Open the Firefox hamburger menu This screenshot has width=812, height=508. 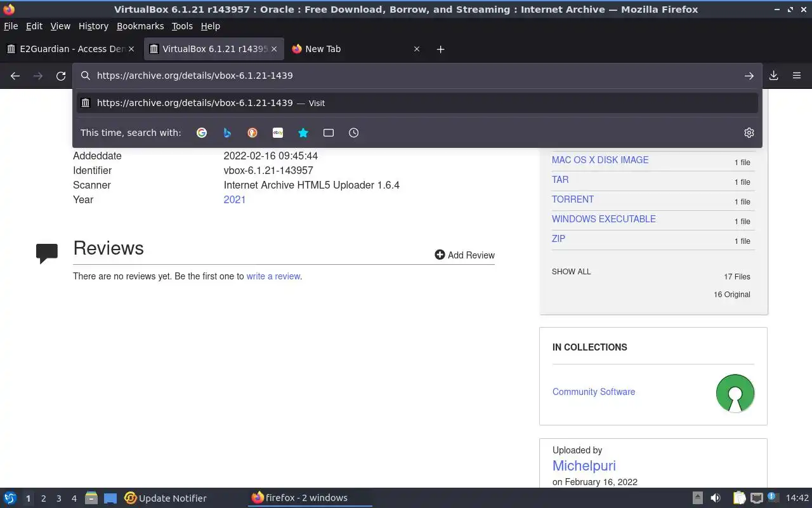point(797,76)
